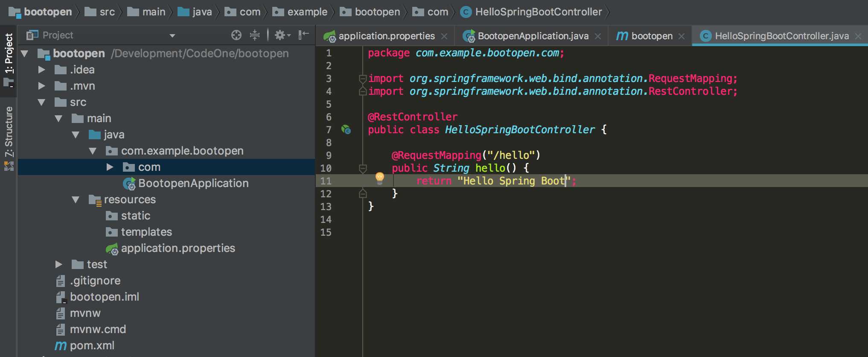Click the Project panel title icon
This screenshot has height=357, width=868.
point(32,35)
